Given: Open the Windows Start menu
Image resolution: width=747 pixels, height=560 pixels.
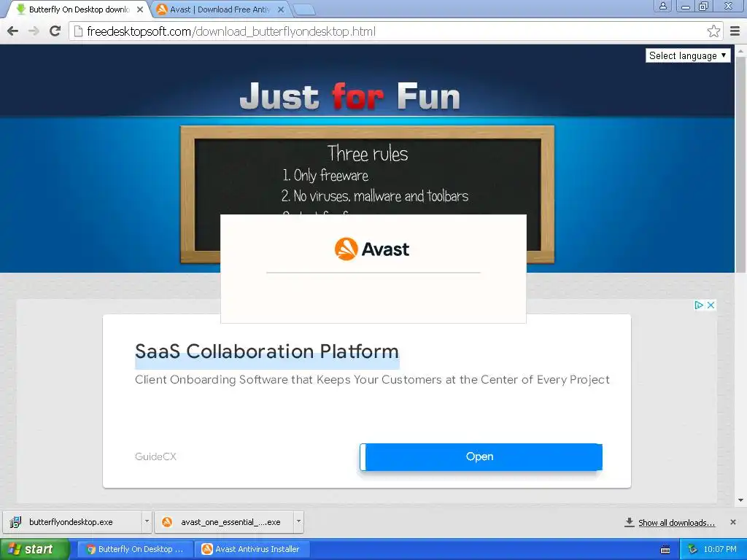Looking at the screenshot, I should pos(35,550).
